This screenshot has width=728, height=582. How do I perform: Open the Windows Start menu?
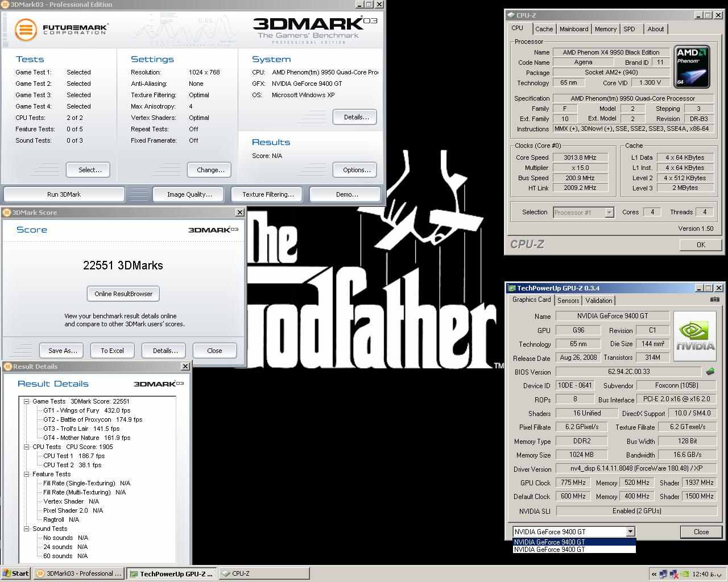[x=16, y=573]
